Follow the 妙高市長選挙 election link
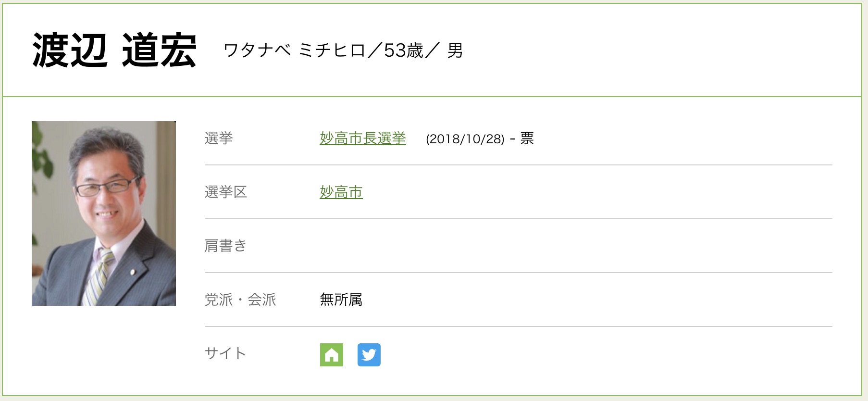 point(363,138)
